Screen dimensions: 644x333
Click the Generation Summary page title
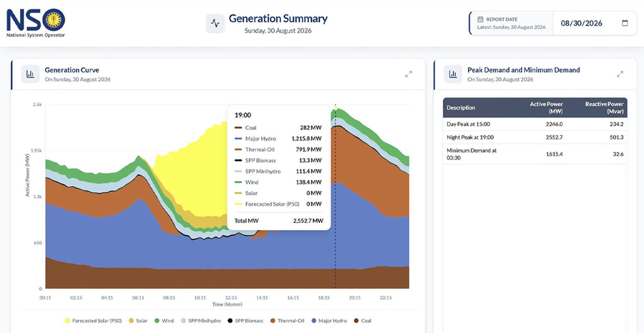click(x=278, y=19)
